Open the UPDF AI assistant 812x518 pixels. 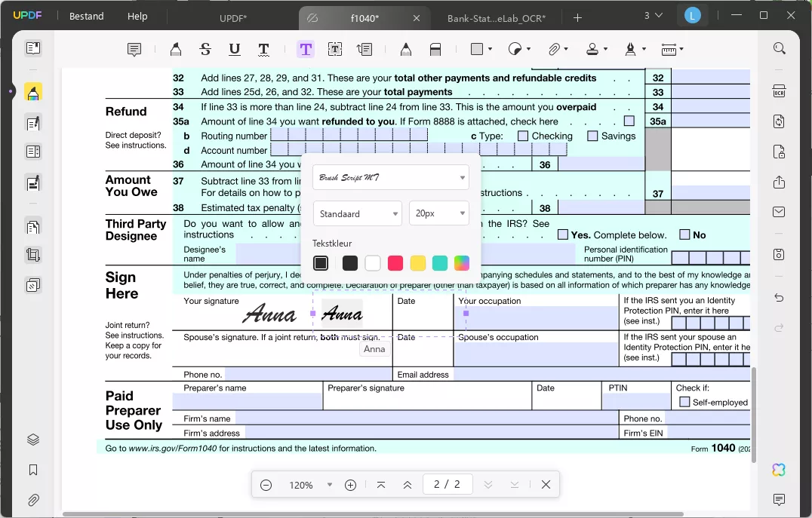(780, 470)
